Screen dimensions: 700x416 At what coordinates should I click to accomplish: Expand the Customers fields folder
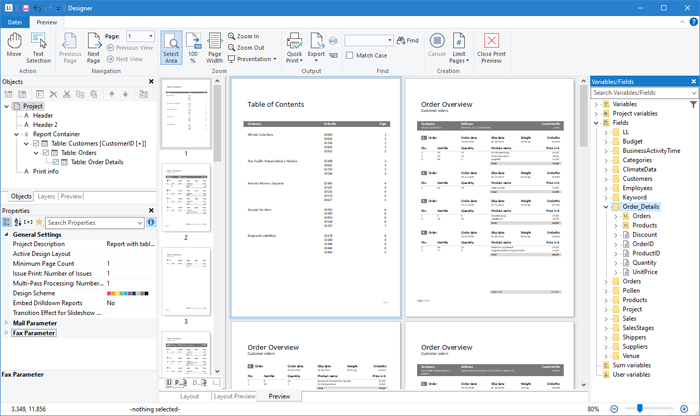click(606, 179)
